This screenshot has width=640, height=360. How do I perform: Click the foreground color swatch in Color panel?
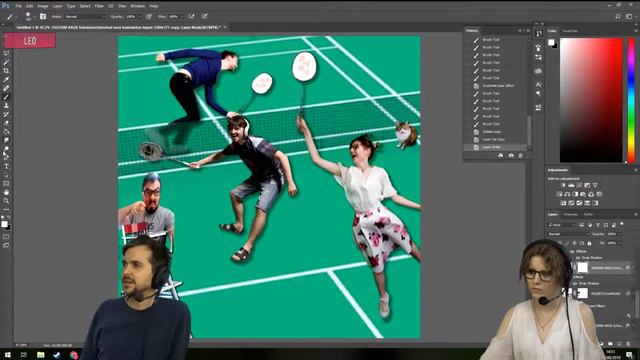tap(551, 42)
